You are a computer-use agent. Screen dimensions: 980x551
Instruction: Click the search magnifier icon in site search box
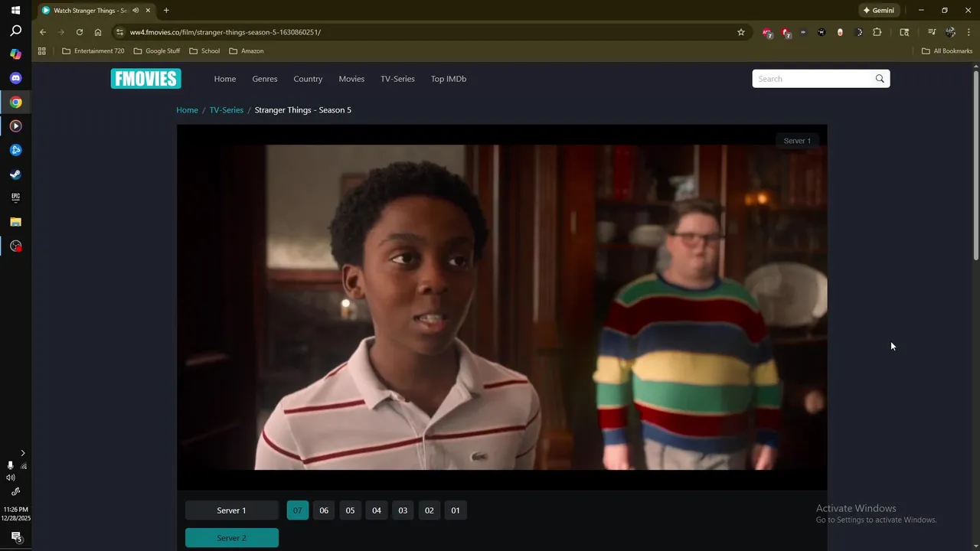[880, 79]
